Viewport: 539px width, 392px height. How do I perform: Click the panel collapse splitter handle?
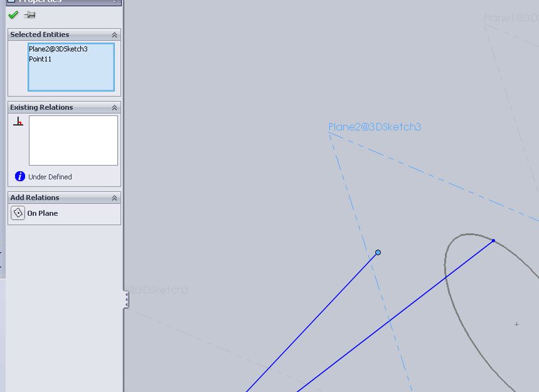pyautogui.click(x=127, y=300)
